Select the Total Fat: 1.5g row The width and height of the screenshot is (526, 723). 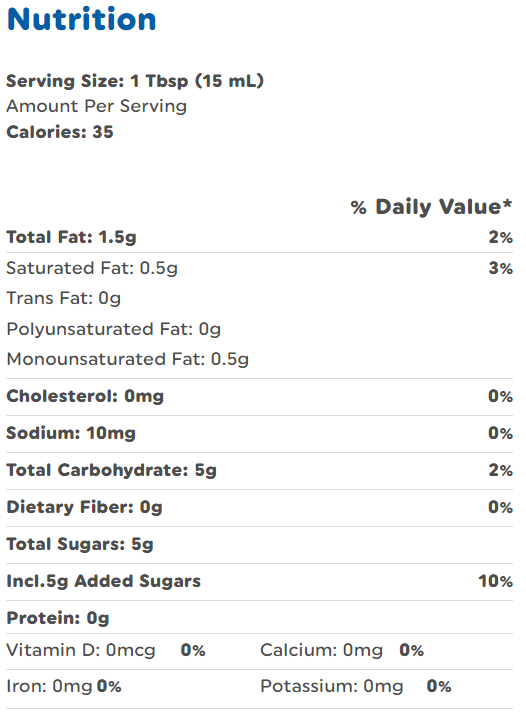[259, 237]
